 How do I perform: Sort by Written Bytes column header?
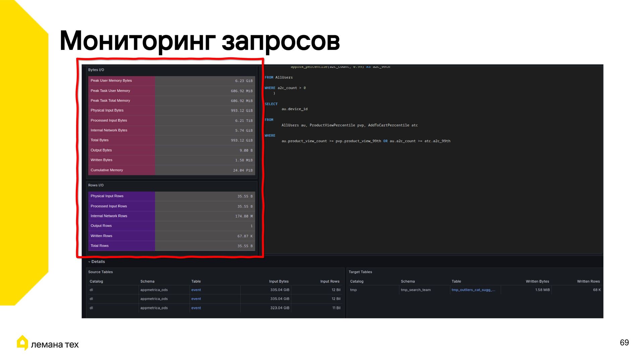click(537, 281)
